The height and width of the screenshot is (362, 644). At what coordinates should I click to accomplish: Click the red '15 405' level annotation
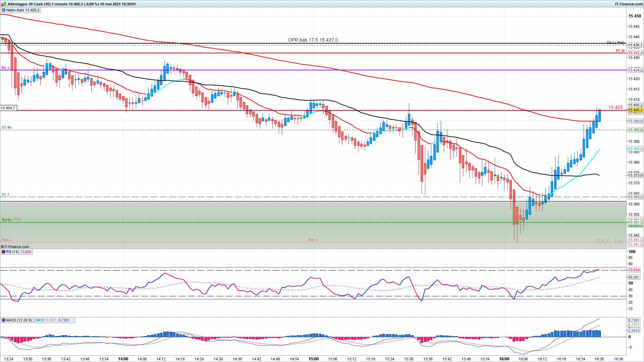[615, 107]
